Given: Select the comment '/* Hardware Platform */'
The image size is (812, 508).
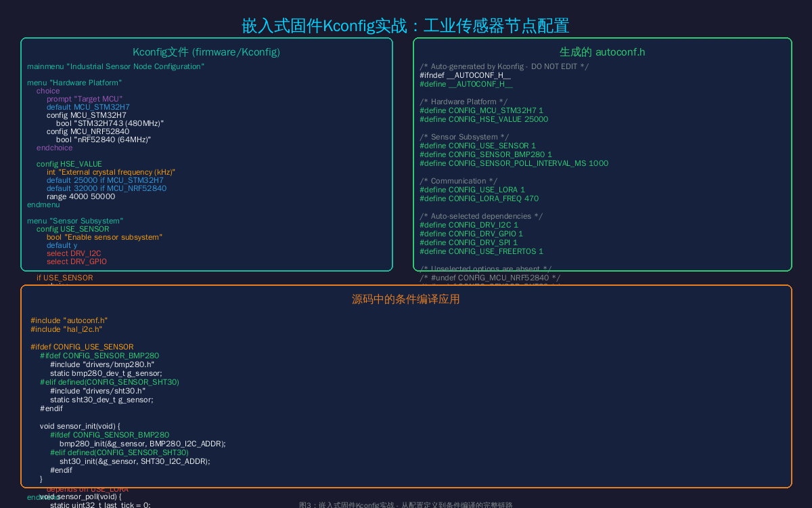Looking at the screenshot, I should point(464,102).
